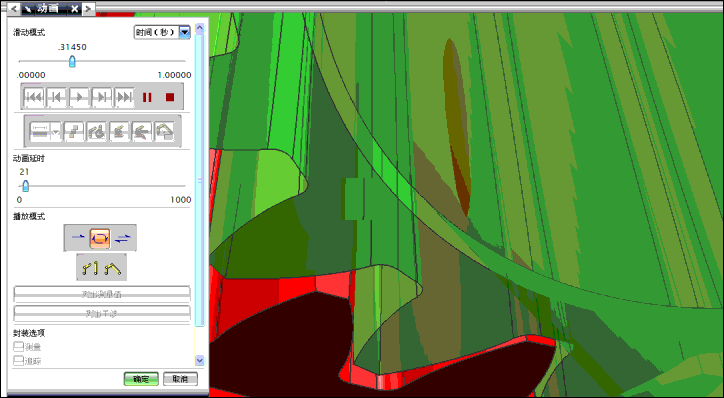
Task: Expand the measurement tool dropdown arrow
Action: (x=56, y=132)
